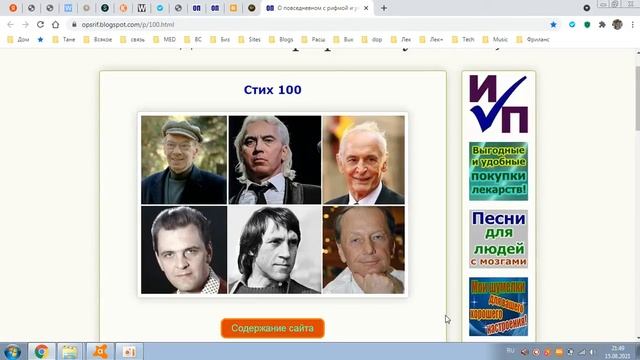The image size is (640, 360).
Task: Go forward in browser history
Action: tap(25, 24)
